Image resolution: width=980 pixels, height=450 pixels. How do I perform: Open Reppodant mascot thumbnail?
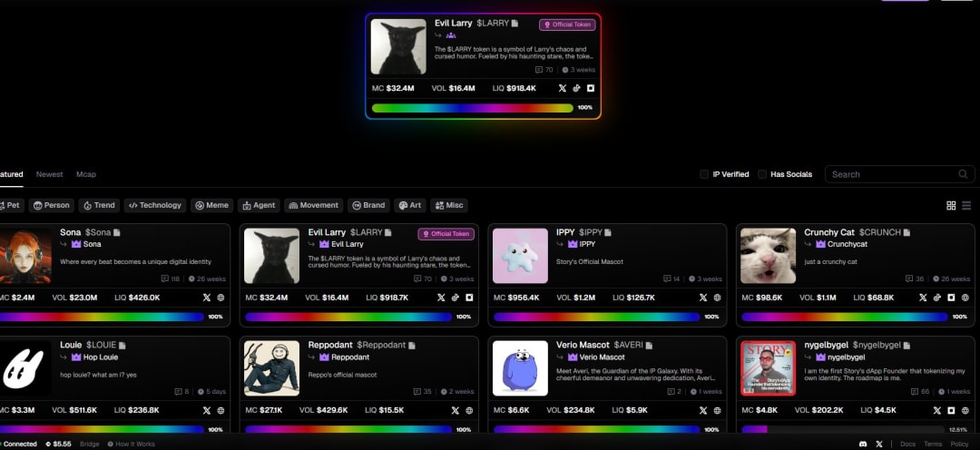pos(271,368)
